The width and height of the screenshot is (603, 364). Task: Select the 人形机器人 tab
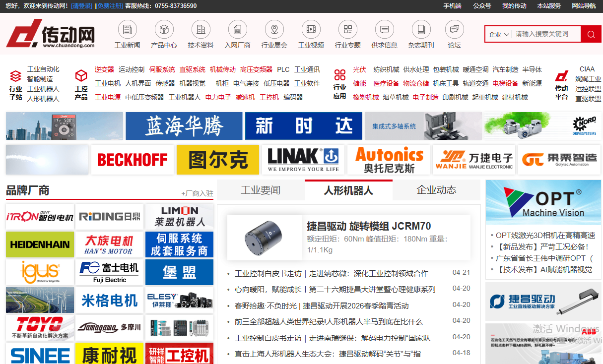click(348, 189)
